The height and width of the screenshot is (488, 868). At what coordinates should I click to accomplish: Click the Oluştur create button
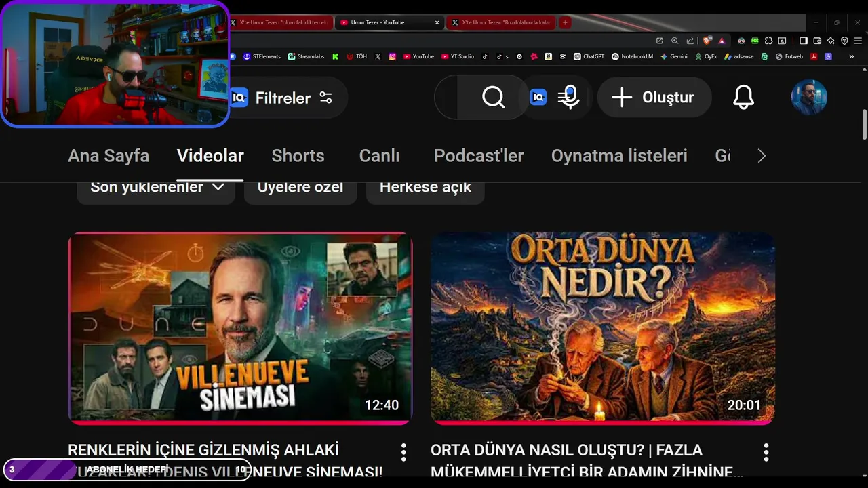(654, 98)
